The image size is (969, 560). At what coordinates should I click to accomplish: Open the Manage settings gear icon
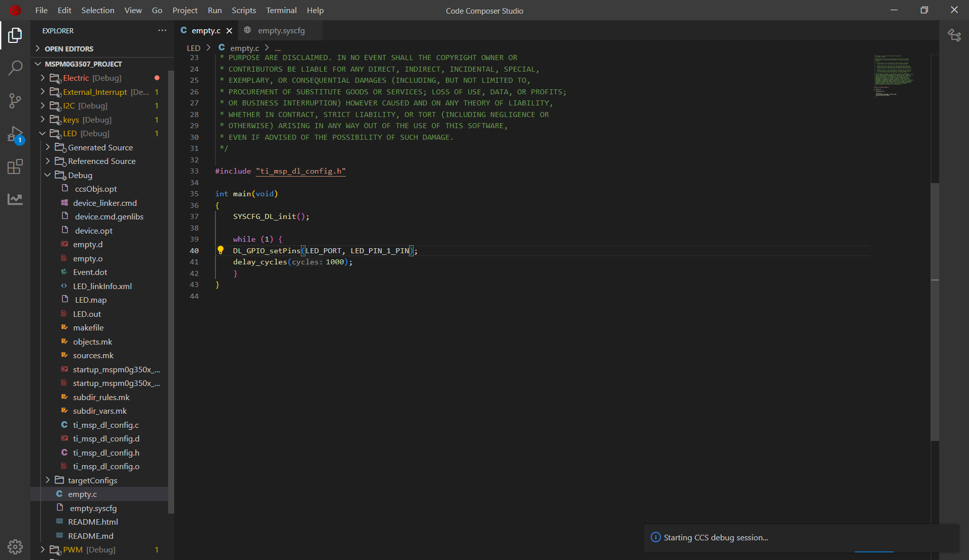(15, 546)
